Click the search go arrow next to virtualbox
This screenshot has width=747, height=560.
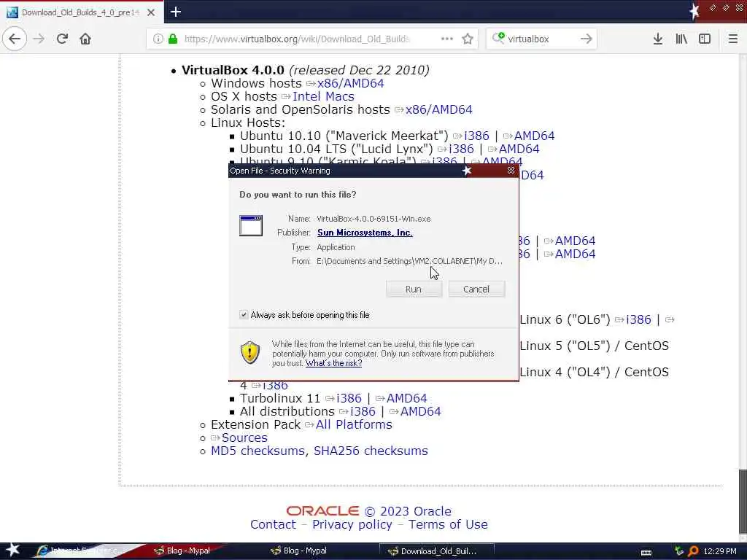(587, 39)
